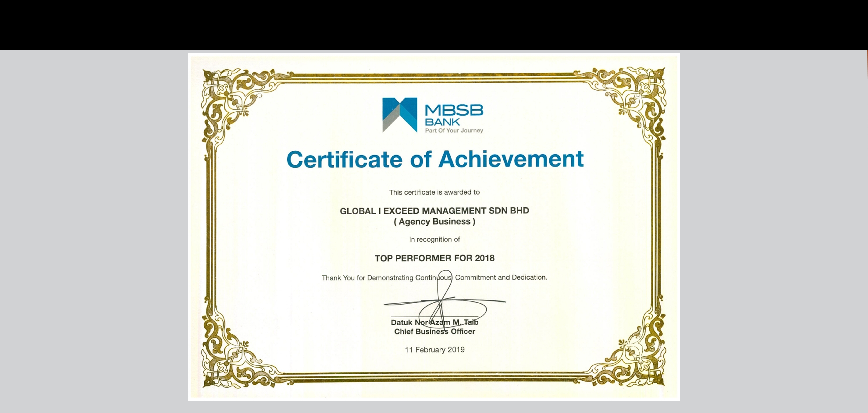Viewport: 868px width, 413px height.
Task: Click the 'Part Of Your Journey' tagline
Action: coord(454,131)
